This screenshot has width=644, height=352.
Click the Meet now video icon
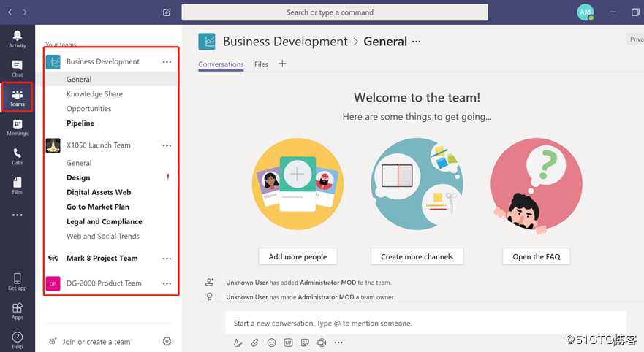point(322,343)
